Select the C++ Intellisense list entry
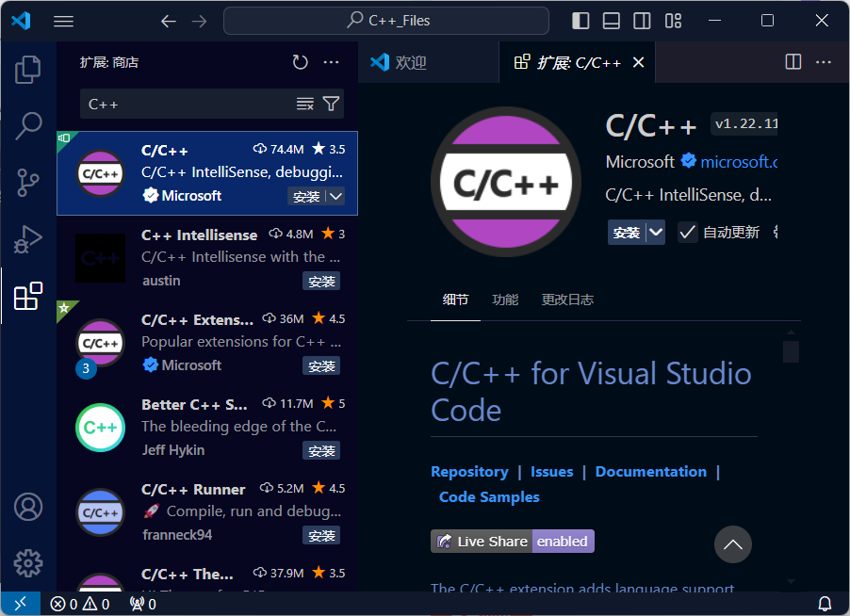850x616 pixels. 207,258
